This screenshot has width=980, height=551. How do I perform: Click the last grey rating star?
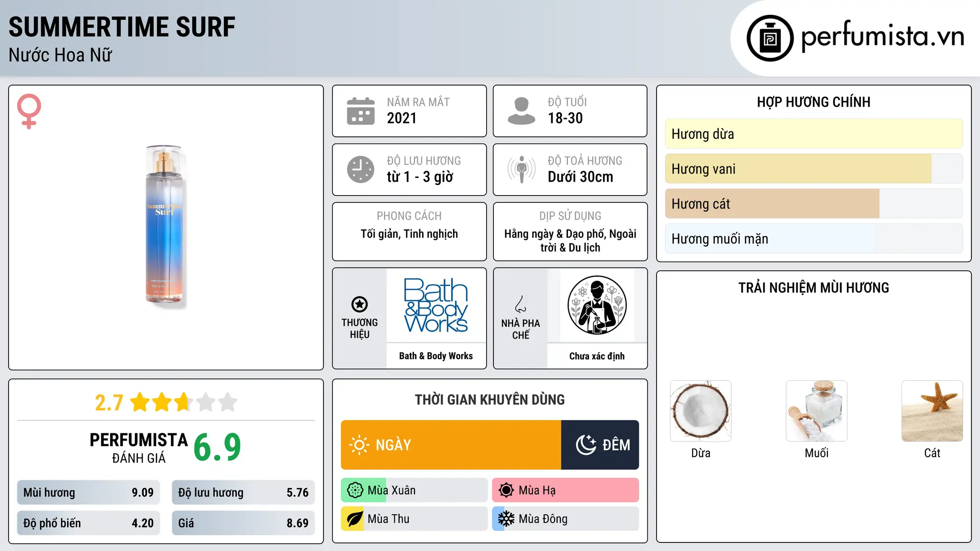pyautogui.click(x=228, y=402)
